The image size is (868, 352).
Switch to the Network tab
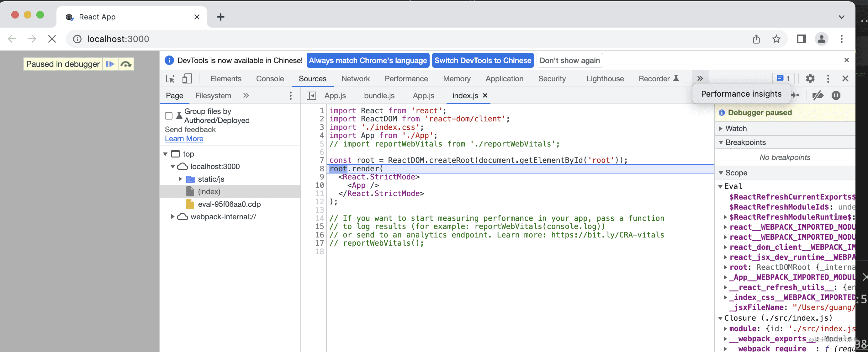(x=355, y=78)
